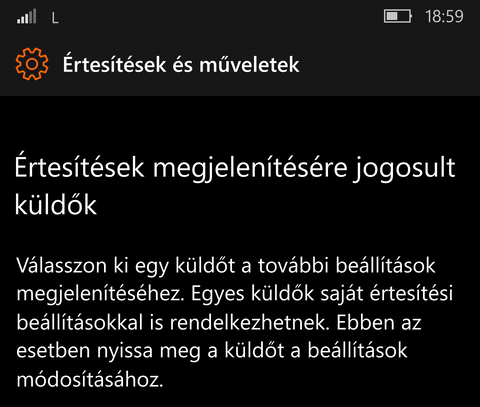Tap the phrase beállításokkal is rendelkezhetnek
Viewport: 480px width, 407px height.
pyautogui.click(x=173, y=322)
